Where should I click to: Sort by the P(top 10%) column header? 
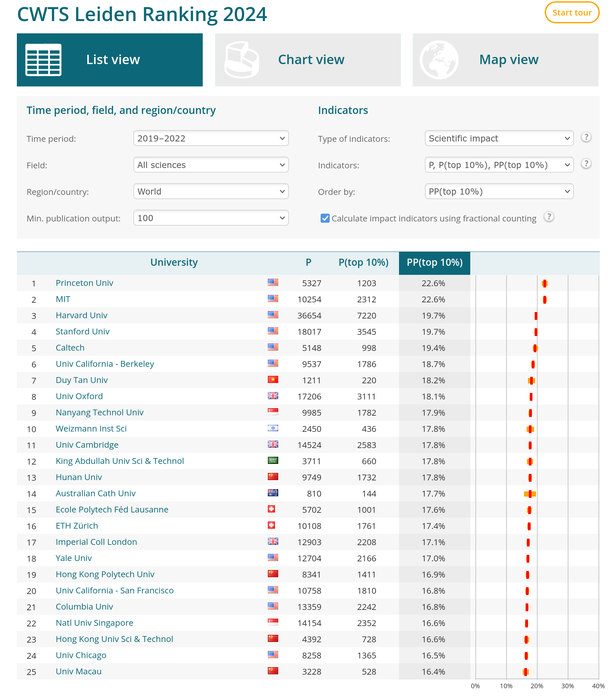[363, 263]
